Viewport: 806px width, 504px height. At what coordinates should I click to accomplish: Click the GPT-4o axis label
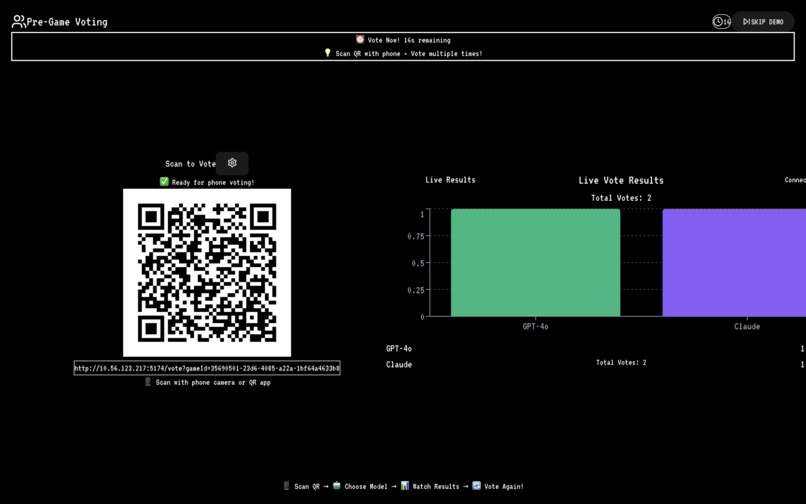[x=535, y=327]
